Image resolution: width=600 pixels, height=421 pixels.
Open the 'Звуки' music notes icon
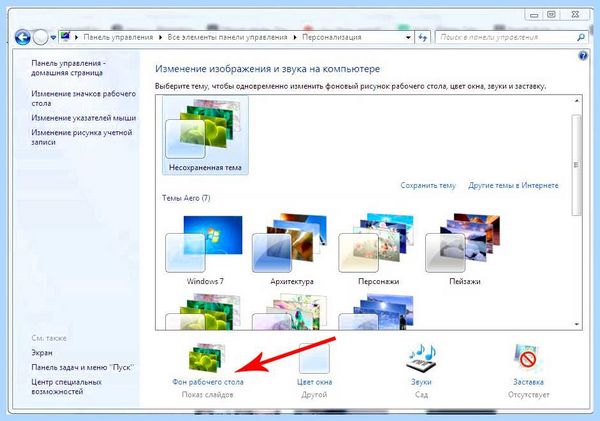pos(421,358)
